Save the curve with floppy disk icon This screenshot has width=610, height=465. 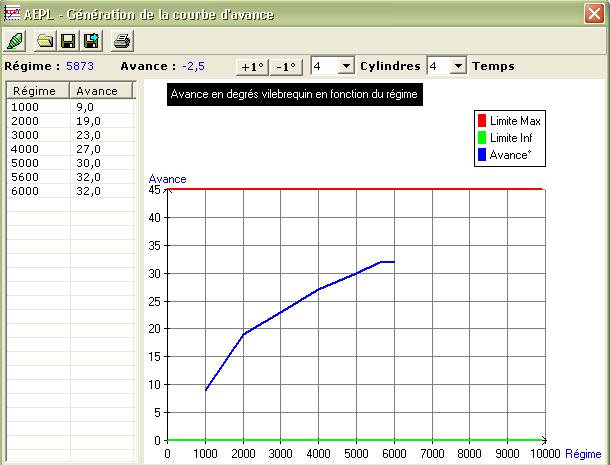click(x=68, y=41)
